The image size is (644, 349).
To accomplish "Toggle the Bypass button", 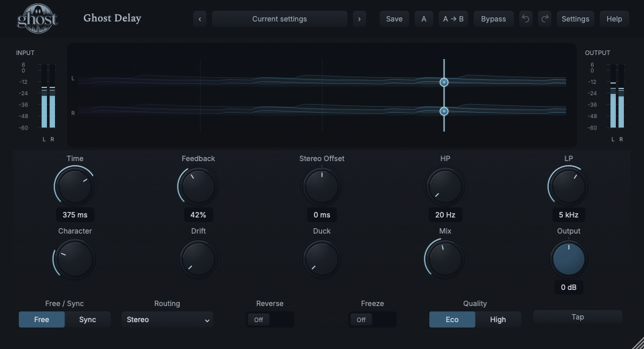I will click(x=494, y=19).
